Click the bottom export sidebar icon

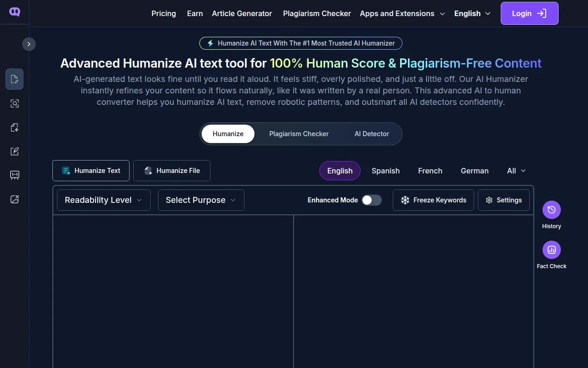click(14, 199)
